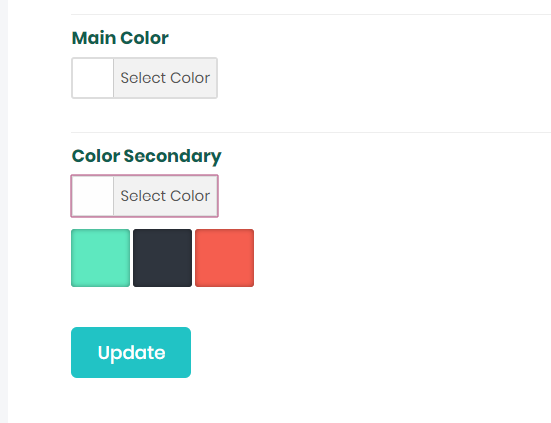Pick the dark navy palette swatch
551x423 pixels.
[x=162, y=258]
